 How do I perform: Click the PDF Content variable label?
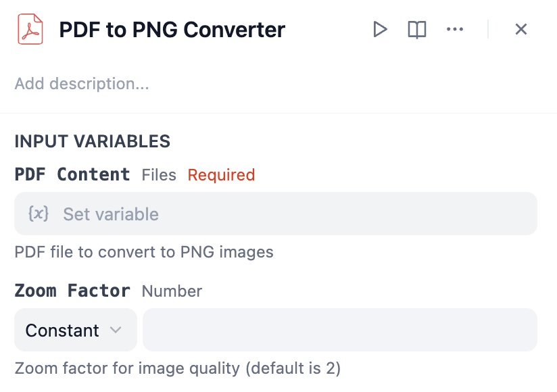(72, 174)
